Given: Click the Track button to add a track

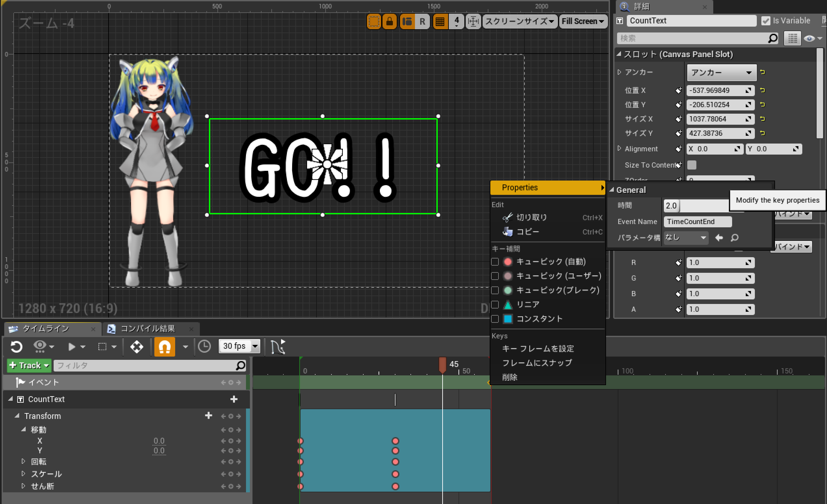Looking at the screenshot, I should point(29,366).
